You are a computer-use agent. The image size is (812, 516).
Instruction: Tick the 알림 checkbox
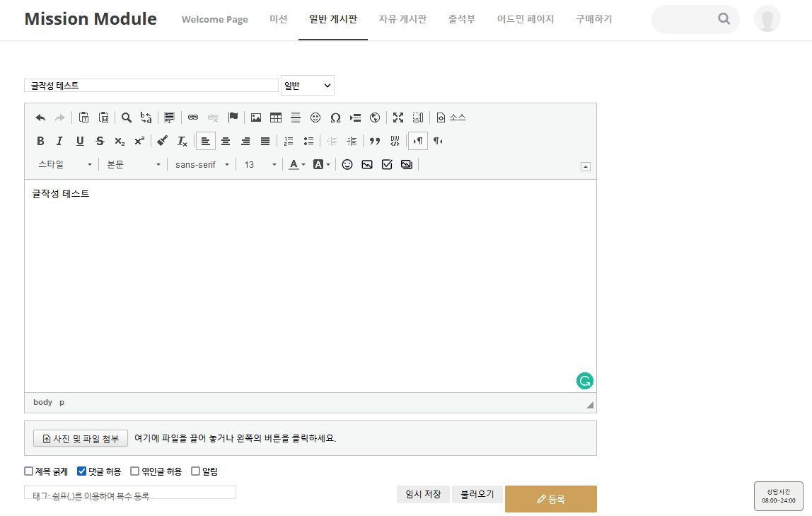click(x=196, y=471)
